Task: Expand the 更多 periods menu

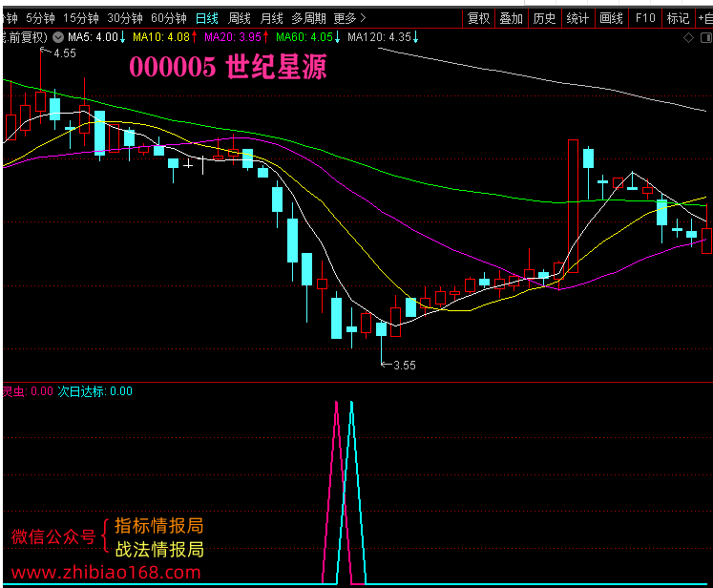Action: pyautogui.click(x=349, y=18)
